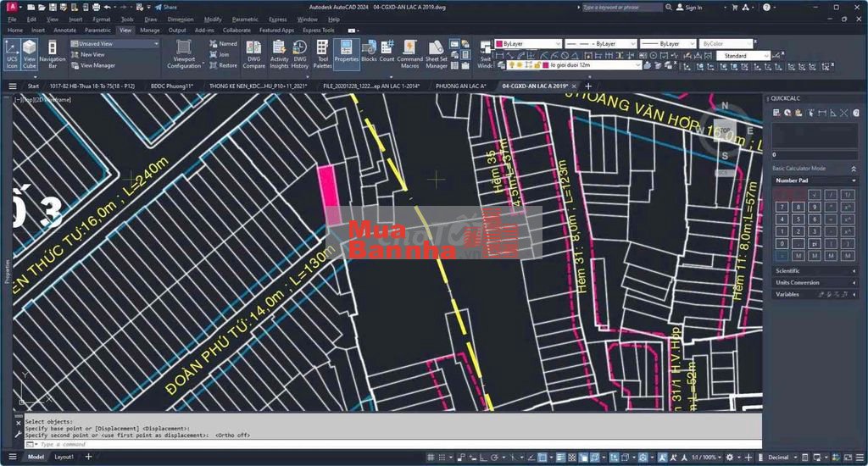Click the New View button

coord(92,54)
